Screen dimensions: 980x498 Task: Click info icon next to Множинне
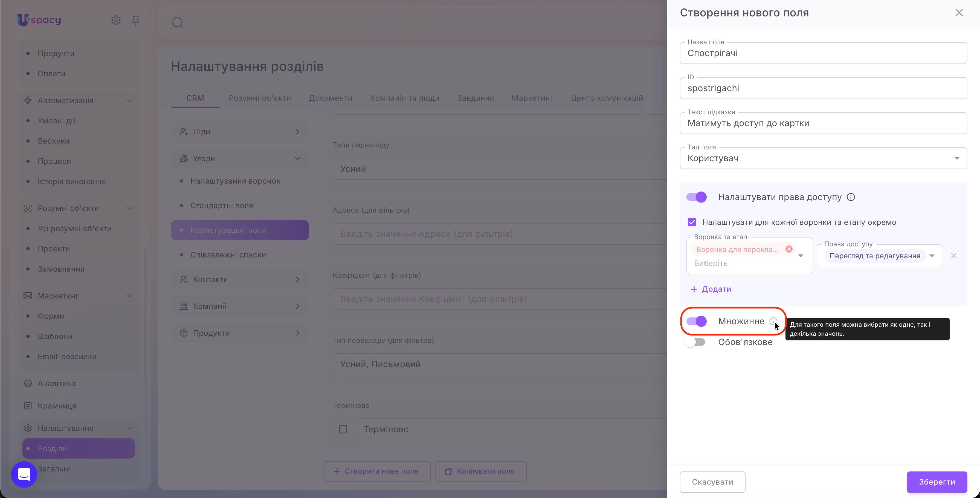click(x=773, y=321)
